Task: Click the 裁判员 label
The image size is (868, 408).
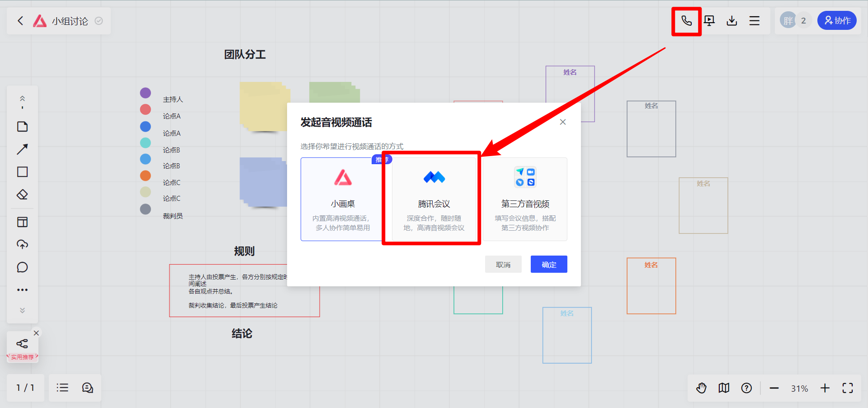Action: point(173,216)
